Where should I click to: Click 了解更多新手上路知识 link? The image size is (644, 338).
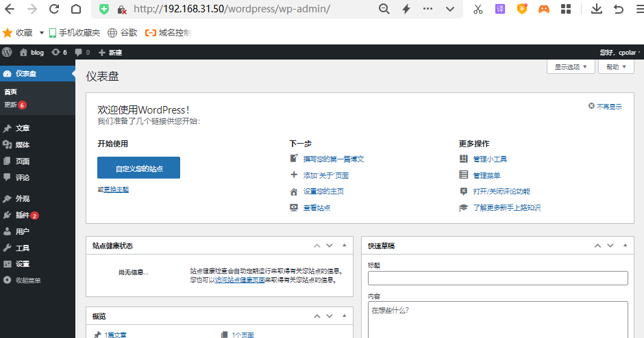pyautogui.click(x=507, y=207)
